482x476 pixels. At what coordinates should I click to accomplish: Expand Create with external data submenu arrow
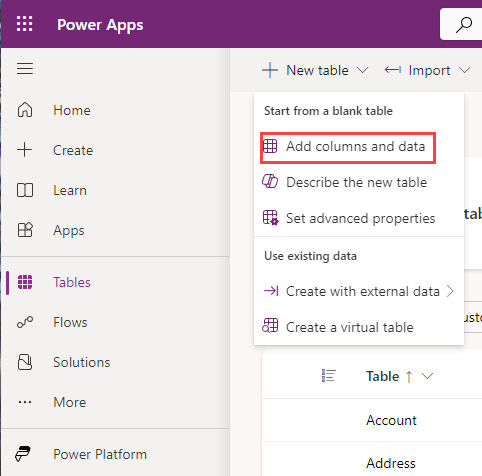coord(450,291)
